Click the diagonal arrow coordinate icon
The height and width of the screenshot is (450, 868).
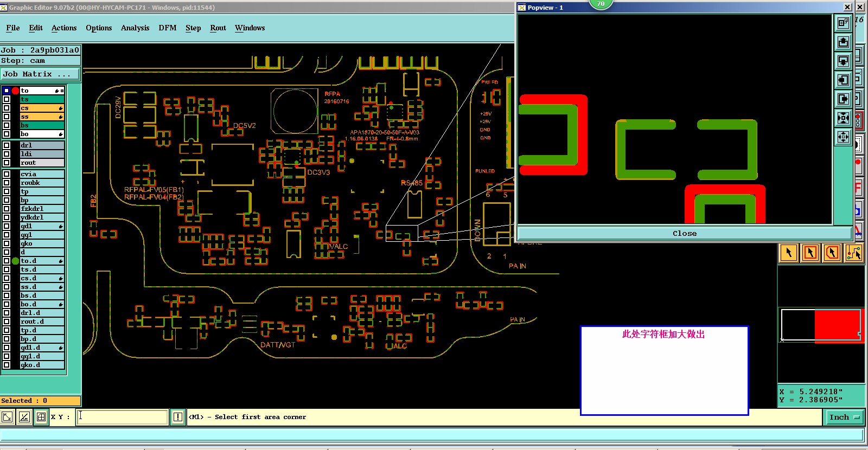coord(7,417)
